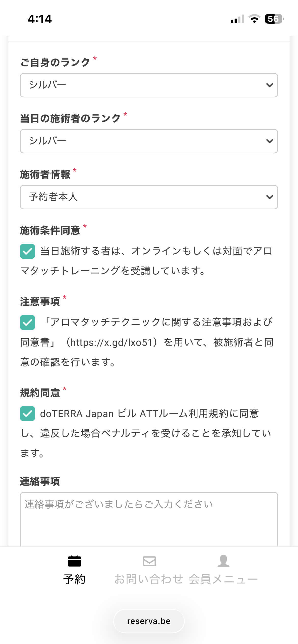This screenshot has height=644, width=298.
Task: Uncheck the 規約同意 ATT room rules checkbox
Action: click(28, 414)
